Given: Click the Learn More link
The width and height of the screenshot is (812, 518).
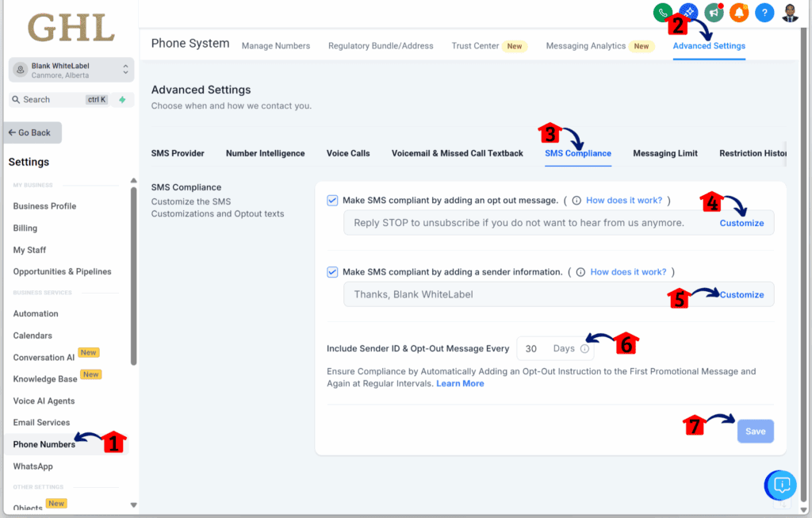Looking at the screenshot, I should 460,384.
